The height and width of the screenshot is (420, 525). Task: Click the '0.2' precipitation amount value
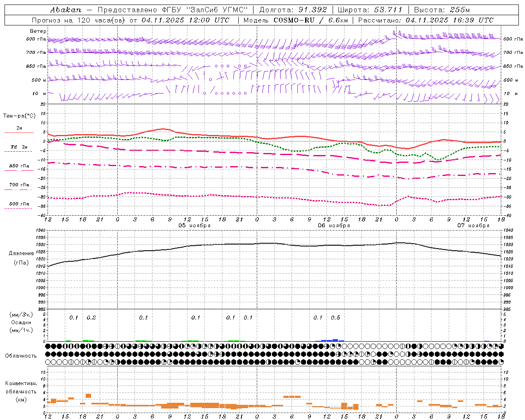[x=91, y=317]
